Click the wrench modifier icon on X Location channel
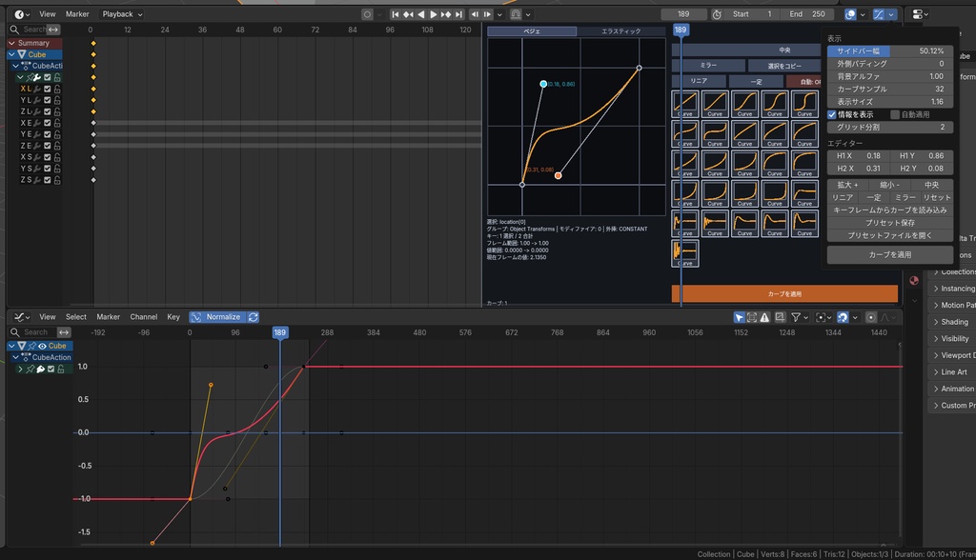The image size is (976, 560). pos(36,89)
